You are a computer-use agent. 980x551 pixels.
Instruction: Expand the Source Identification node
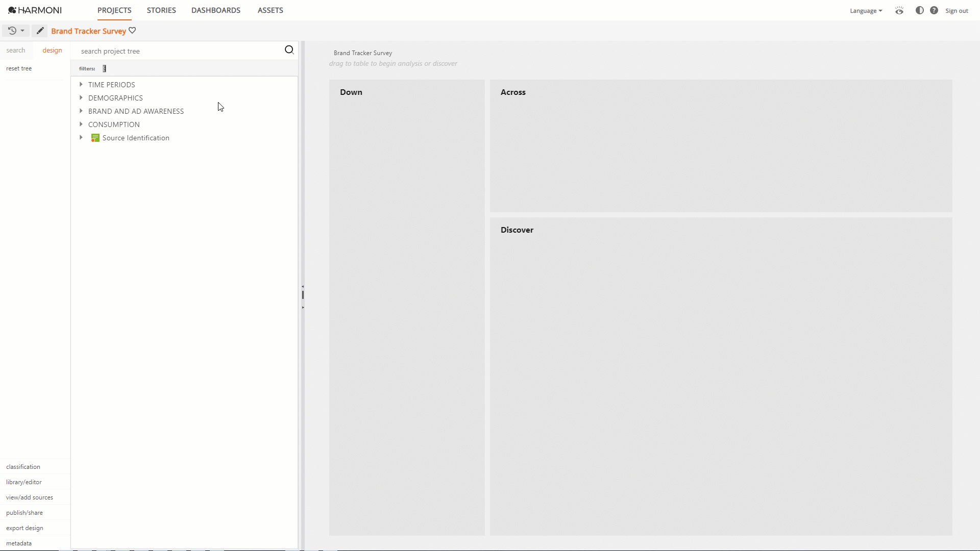click(81, 137)
